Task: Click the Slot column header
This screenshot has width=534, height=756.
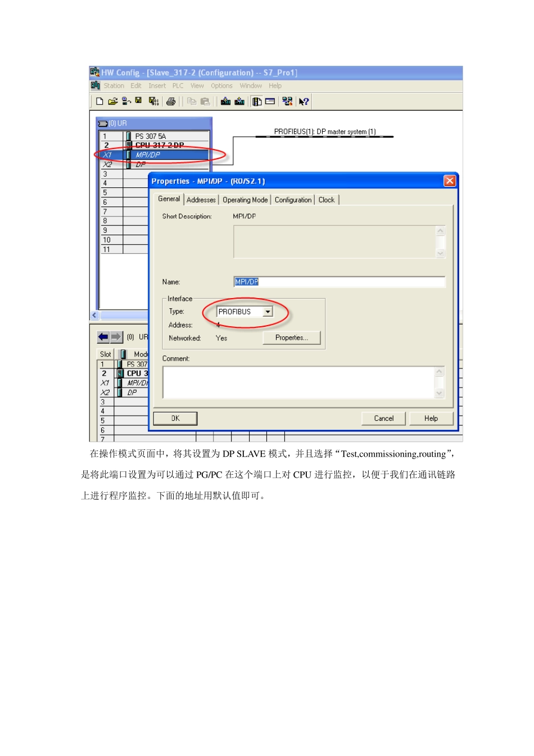Action: [106, 354]
